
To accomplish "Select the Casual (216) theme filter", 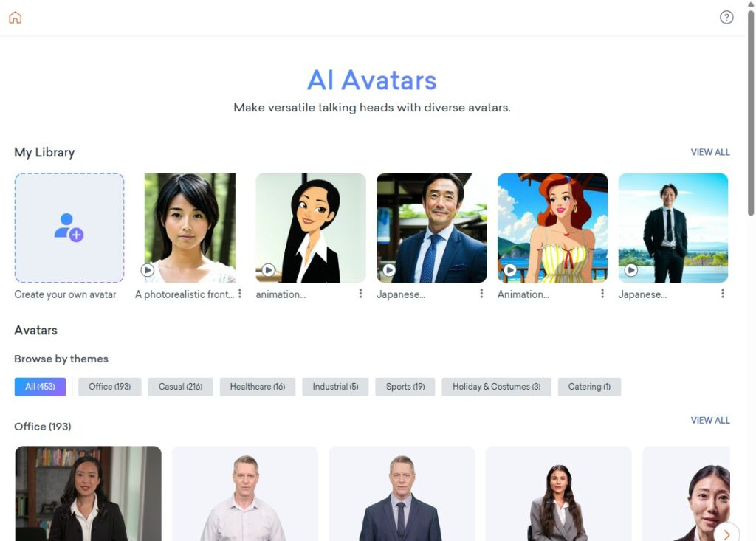I will [x=180, y=387].
